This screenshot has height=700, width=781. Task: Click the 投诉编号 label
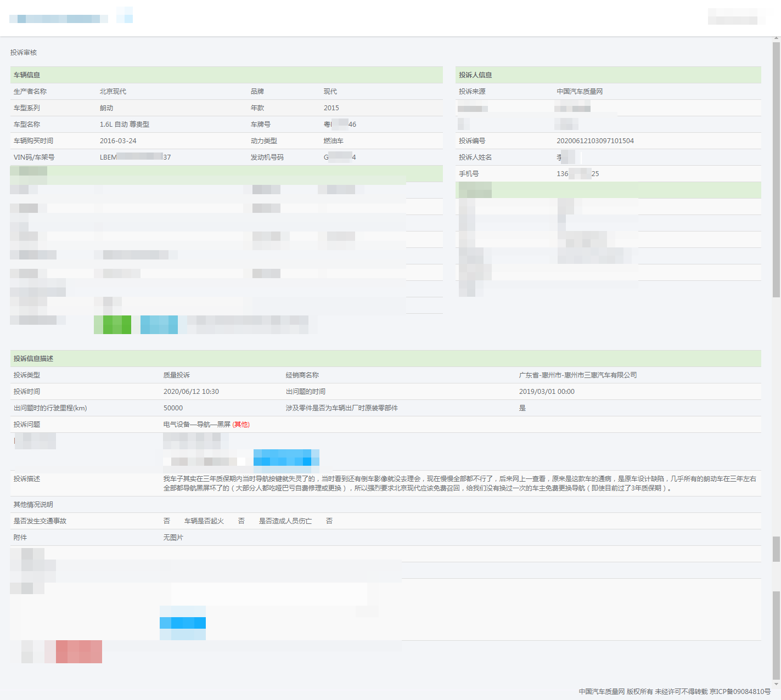[x=472, y=141]
